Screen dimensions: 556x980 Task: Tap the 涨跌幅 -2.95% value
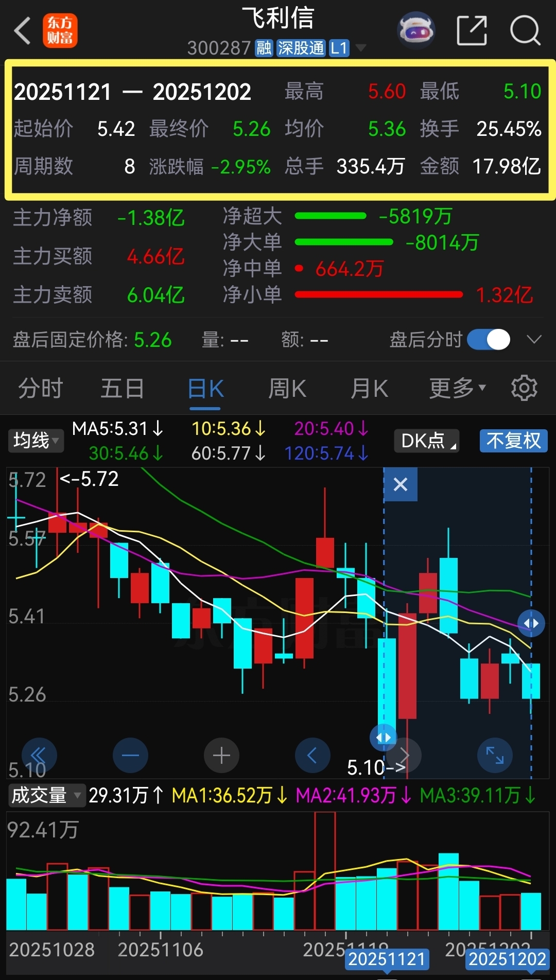point(241,167)
